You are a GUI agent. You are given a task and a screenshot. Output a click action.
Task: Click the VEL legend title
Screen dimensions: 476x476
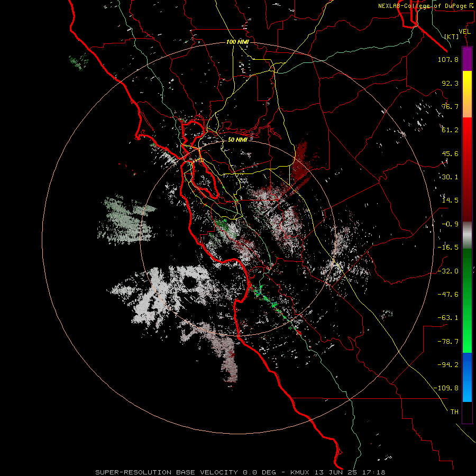click(464, 32)
